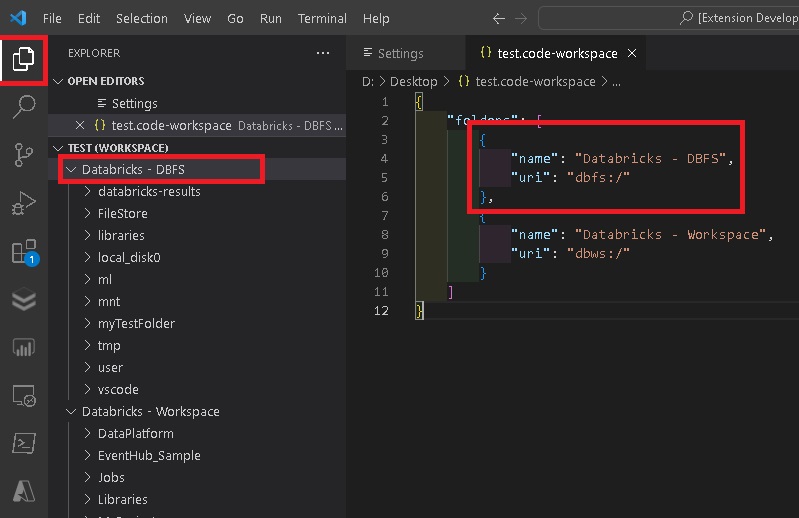Open Explorer more actions ellipsis
The image size is (799, 518).
[x=323, y=53]
